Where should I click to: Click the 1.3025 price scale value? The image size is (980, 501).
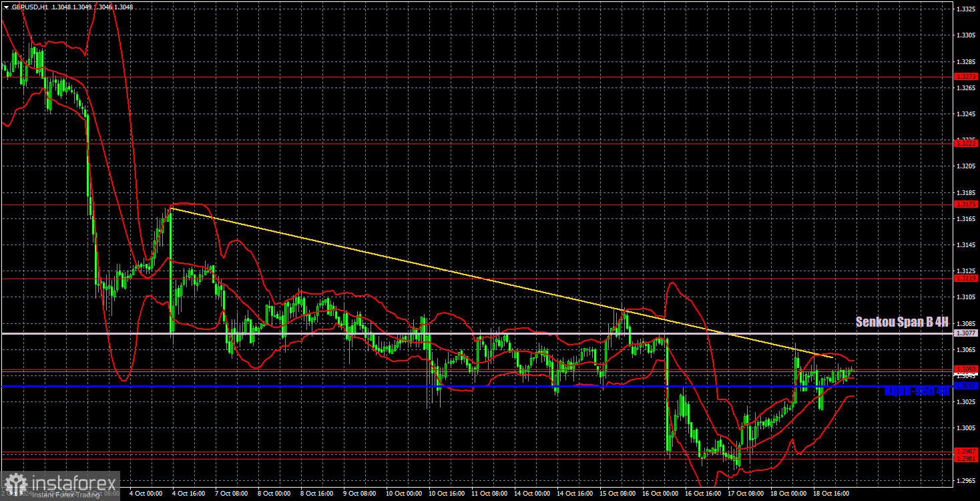pyautogui.click(x=967, y=401)
